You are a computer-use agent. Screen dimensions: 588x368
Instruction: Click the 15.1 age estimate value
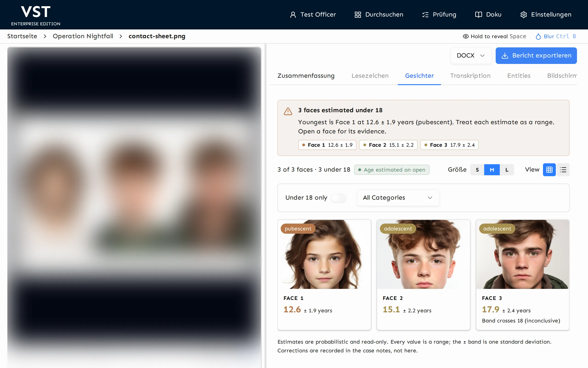tap(391, 309)
